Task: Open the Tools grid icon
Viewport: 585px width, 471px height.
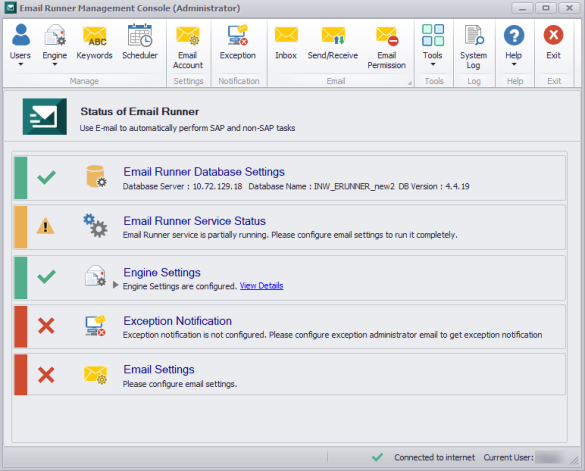Action: point(433,35)
